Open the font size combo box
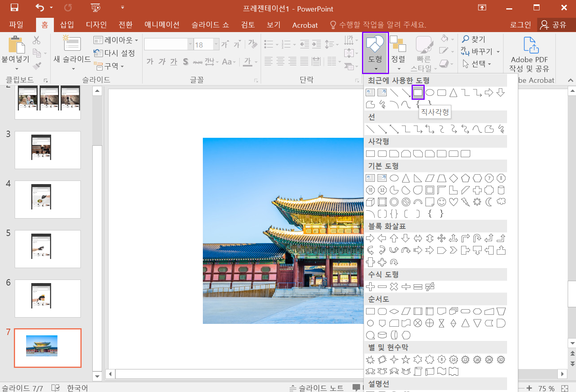 [206, 44]
